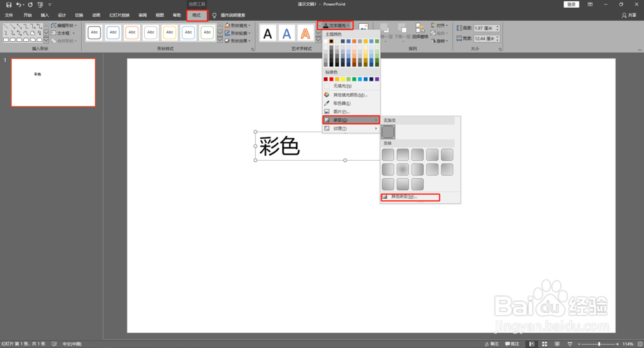Apply the orange outline Abc shape style
The height and width of the screenshot is (348, 644).
(x=132, y=32)
